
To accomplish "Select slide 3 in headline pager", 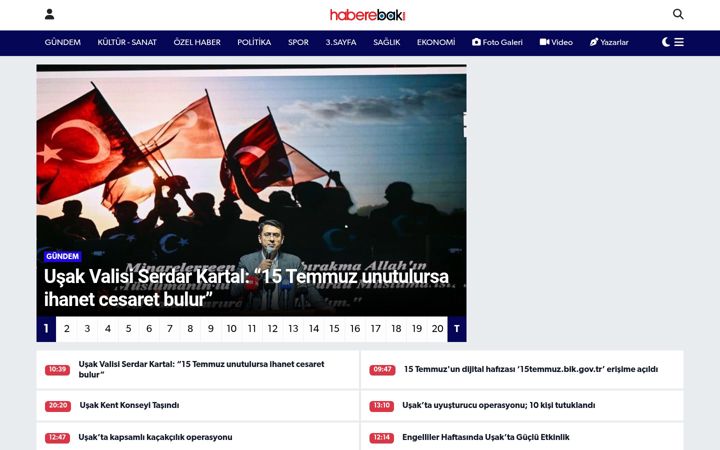I will [87, 329].
